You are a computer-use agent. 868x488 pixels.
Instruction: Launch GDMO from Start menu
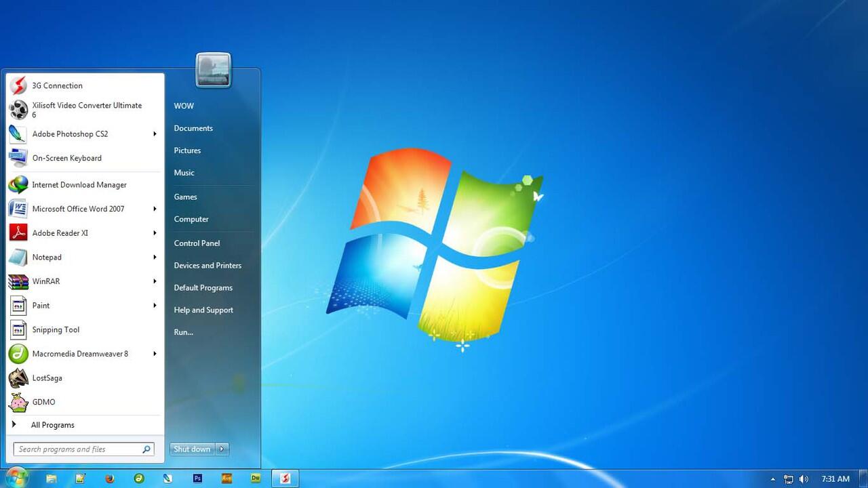coord(85,402)
